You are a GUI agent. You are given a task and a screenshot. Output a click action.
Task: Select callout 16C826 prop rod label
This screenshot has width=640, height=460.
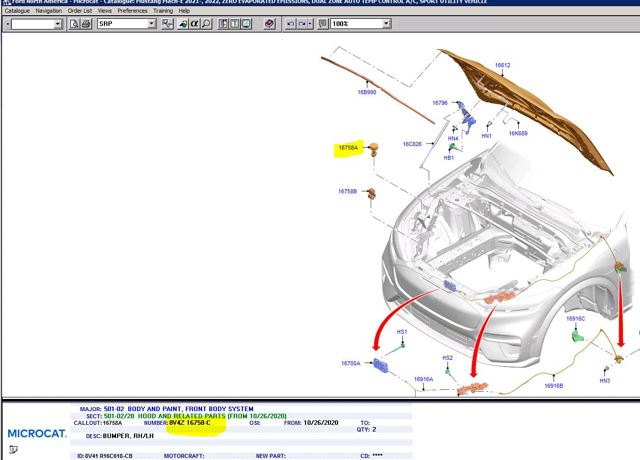(x=412, y=144)
